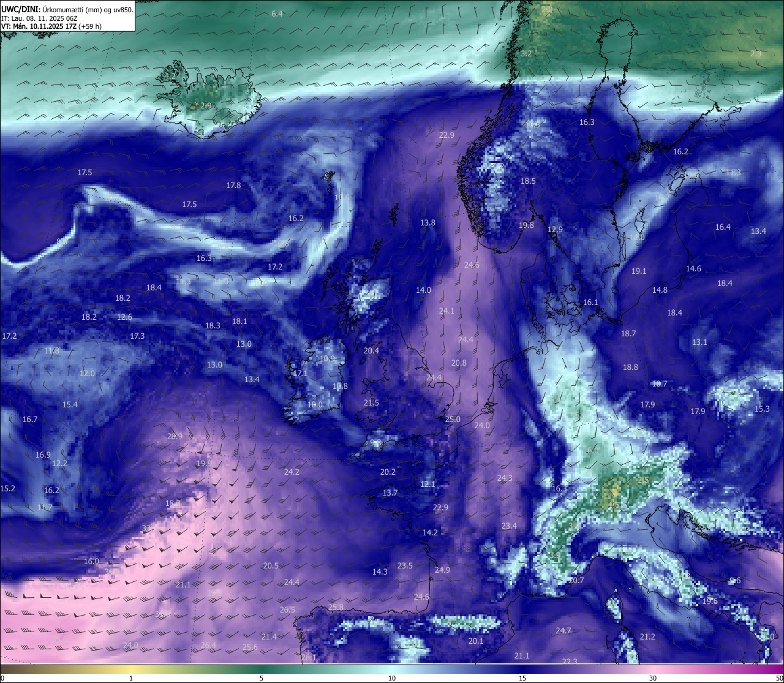Viewport: 784px width, 683px height.
Task: Click the map value "15.4"
Action: [x=70, y=404]
